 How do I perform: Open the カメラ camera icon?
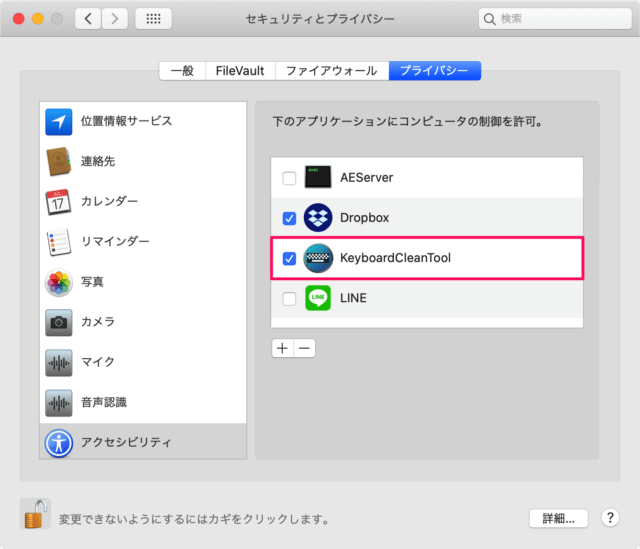pos(59,322)
